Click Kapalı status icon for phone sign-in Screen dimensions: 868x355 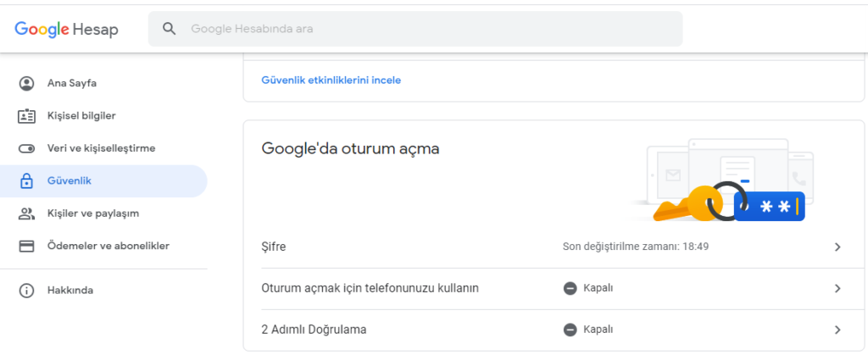(570, 289)
